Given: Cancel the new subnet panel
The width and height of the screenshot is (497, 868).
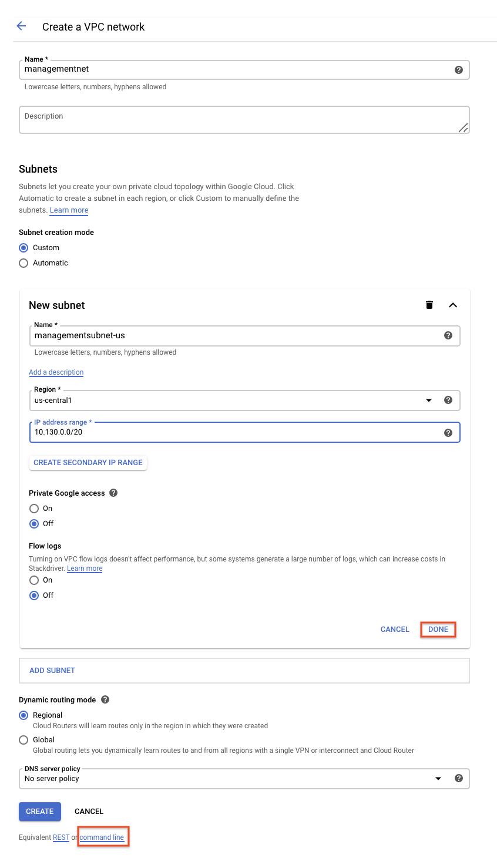Looking at the screenshot, I should point(395,630).
